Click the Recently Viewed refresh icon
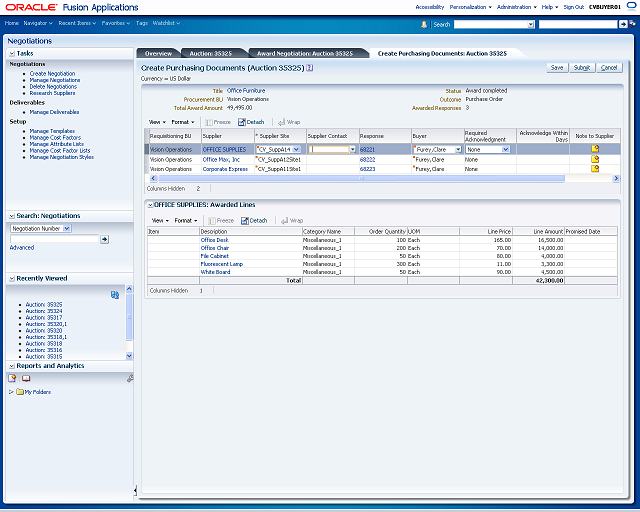The width and height of the screenshot is (640, 512). click(115, 295)
